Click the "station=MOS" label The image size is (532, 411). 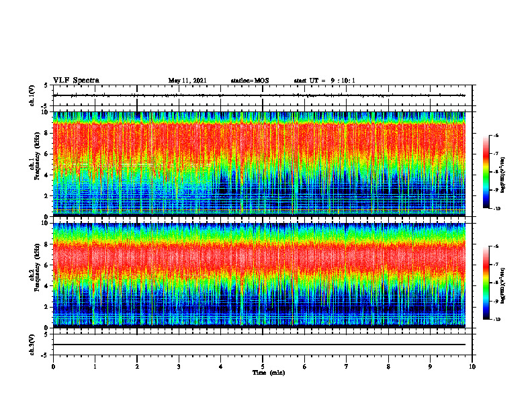click(x=250, y=81)
